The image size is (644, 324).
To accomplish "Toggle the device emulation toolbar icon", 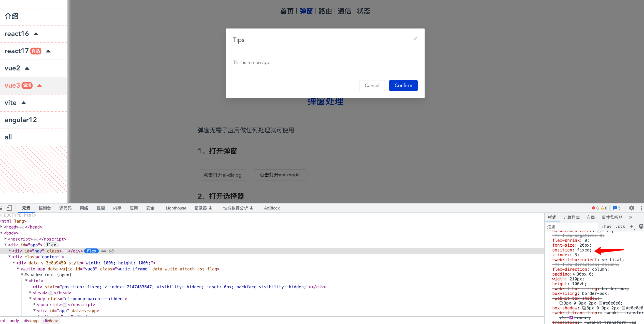I will [9, 208].
